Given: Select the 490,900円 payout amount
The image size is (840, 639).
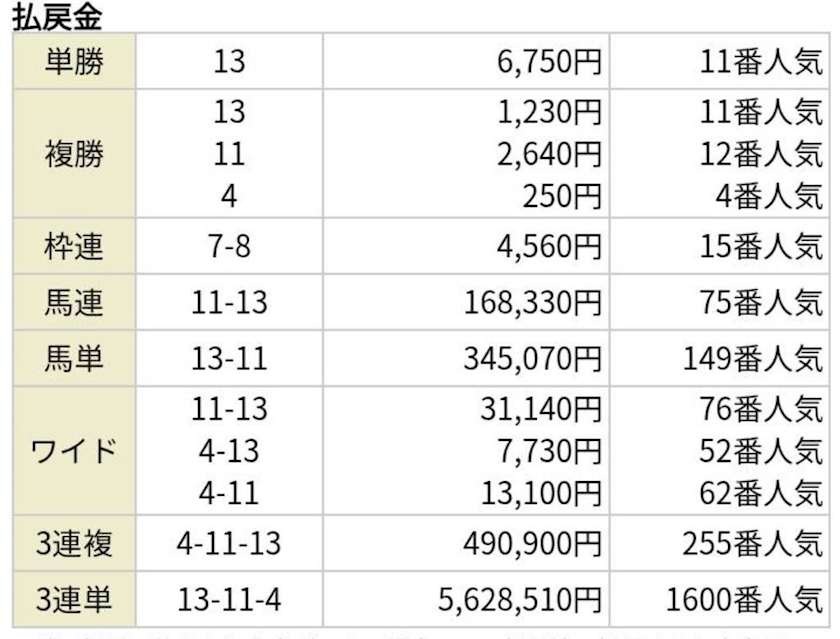Looking at the screenshot, I should (x=531, y=544).
